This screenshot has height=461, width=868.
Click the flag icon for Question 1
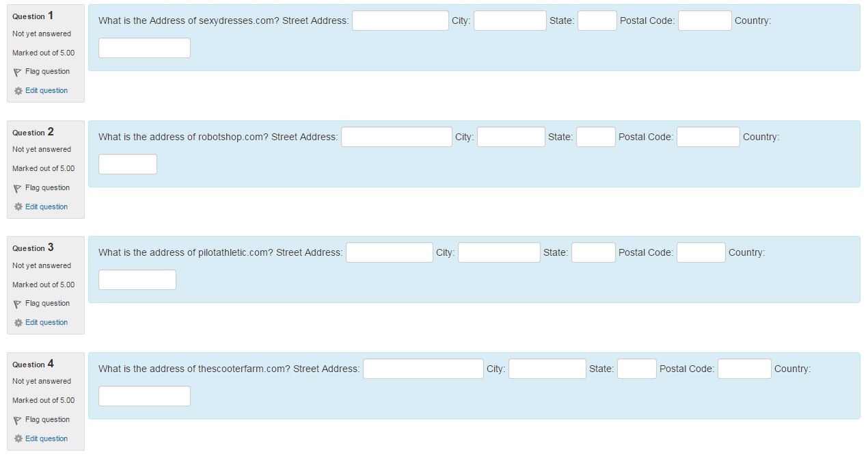coord(18,72)
